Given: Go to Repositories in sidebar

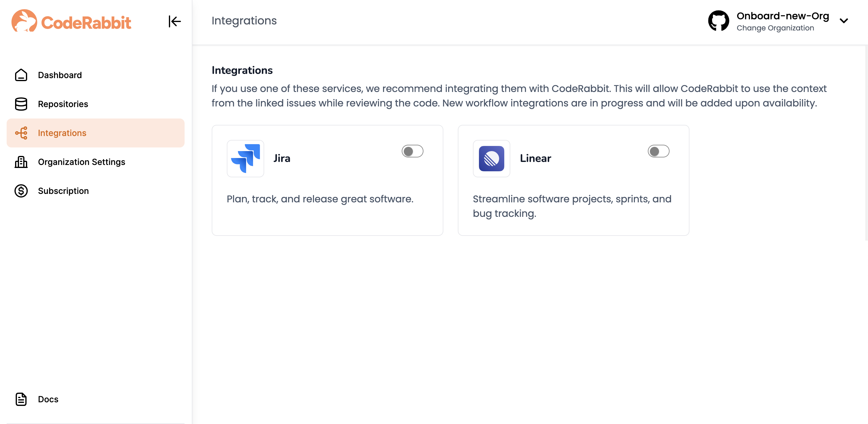Looking at the screenshot, I should tap(95, 104).
